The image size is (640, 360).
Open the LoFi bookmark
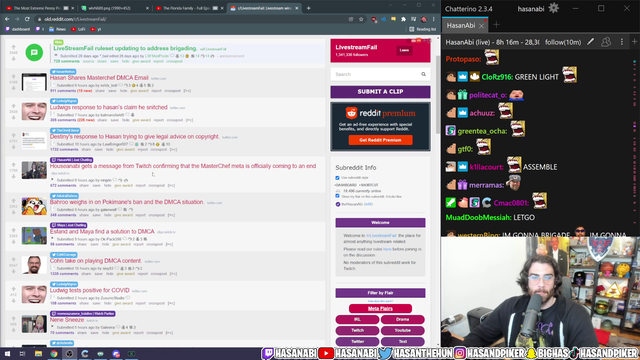[x=78, y=29]
